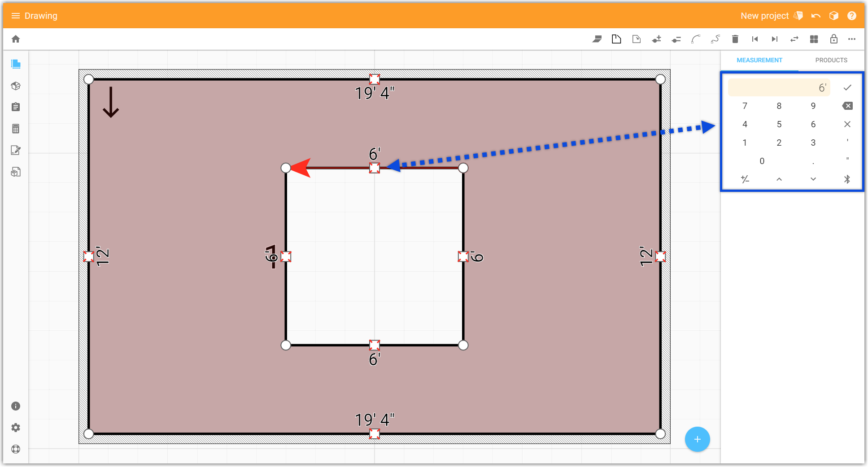Jump to the next line with skip-forward icon
Screen dimensions: 868x467
[x=775, y=39]
